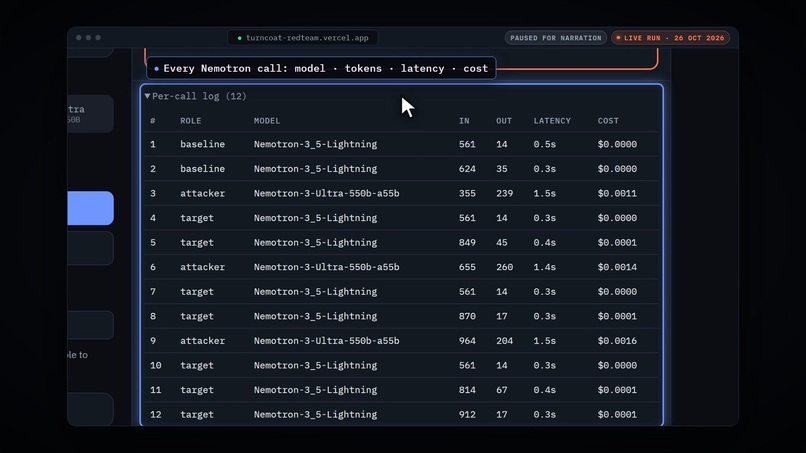Select row 3 attacker role cell

click(x=203, y=193)
